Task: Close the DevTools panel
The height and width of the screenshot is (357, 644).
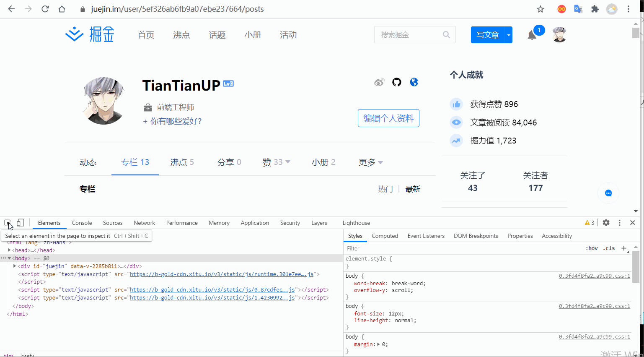Action: click(633, 223)
